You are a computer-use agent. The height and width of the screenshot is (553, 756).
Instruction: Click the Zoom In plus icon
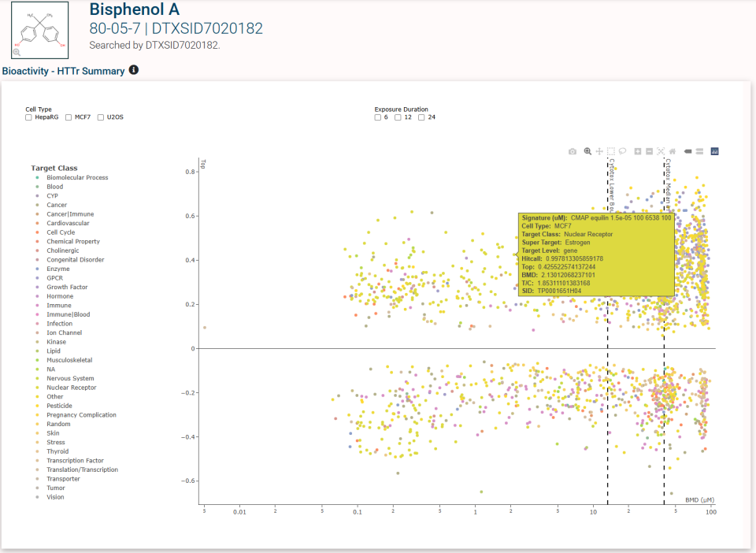(x=638, y=151)
